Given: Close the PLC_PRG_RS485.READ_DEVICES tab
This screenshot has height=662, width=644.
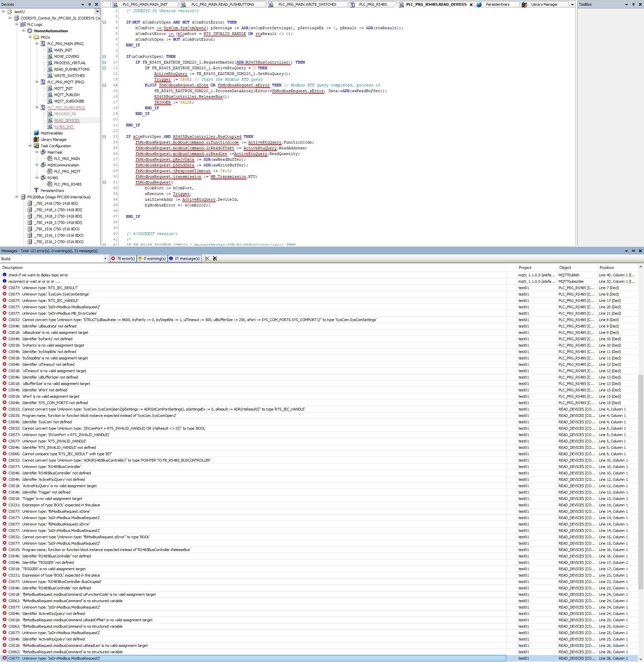Looking at the screenshot, I should 471,4.
